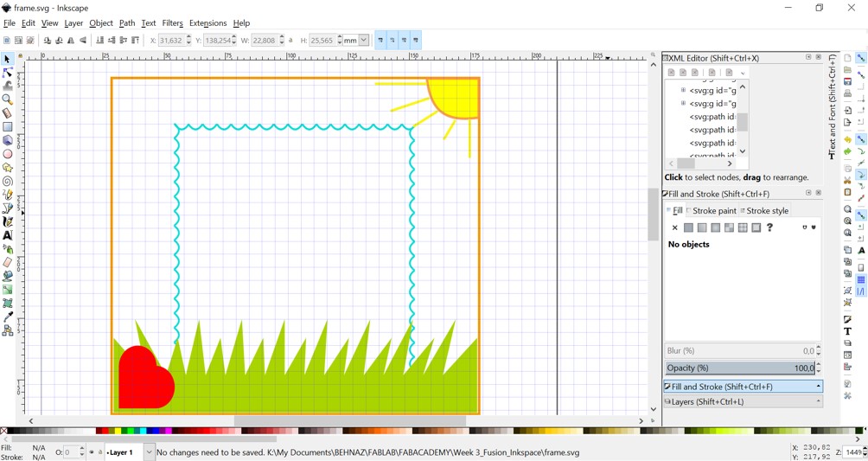Close the XML Editor panel
The width and height of the screenshot is (868, 461).
pos(818,57)
